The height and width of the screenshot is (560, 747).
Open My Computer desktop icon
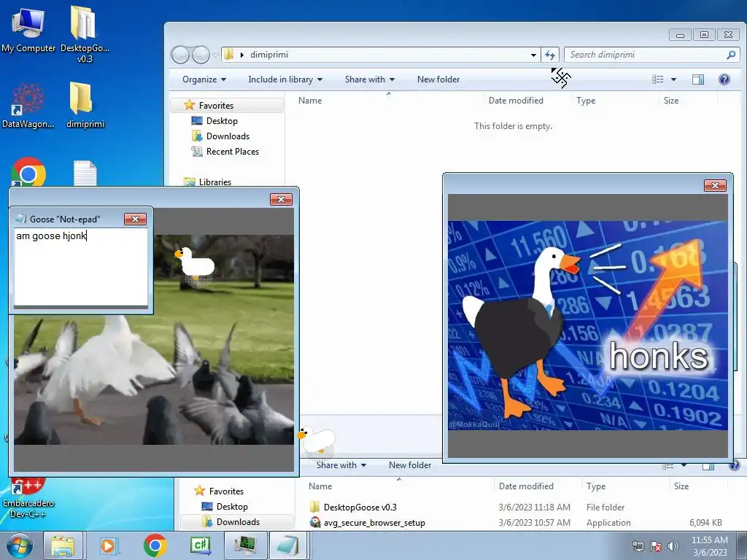pos(28,29)
